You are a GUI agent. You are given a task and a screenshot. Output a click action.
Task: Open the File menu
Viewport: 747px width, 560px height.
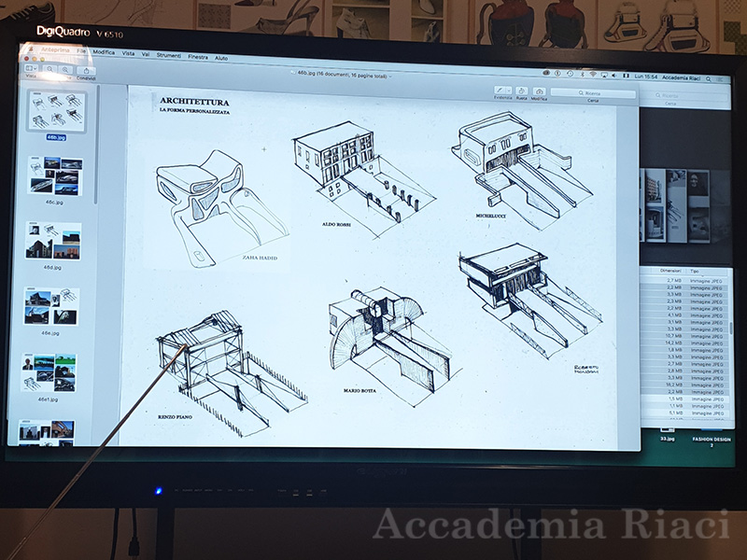click(81, 51)
